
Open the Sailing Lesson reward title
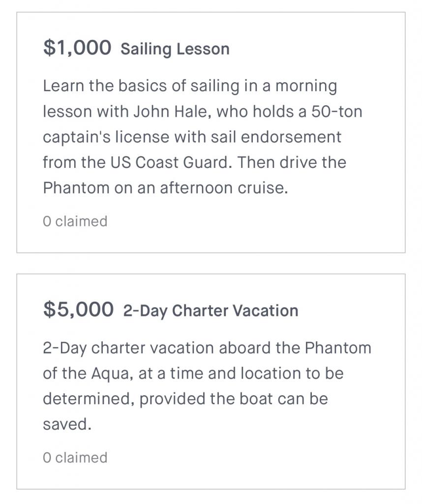[x=175, y=49]
